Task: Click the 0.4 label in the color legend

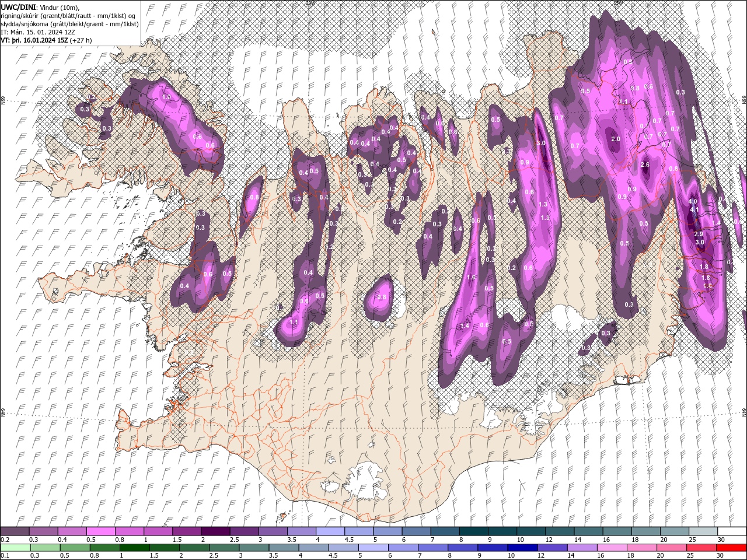Action: click(x=62, y=540)
